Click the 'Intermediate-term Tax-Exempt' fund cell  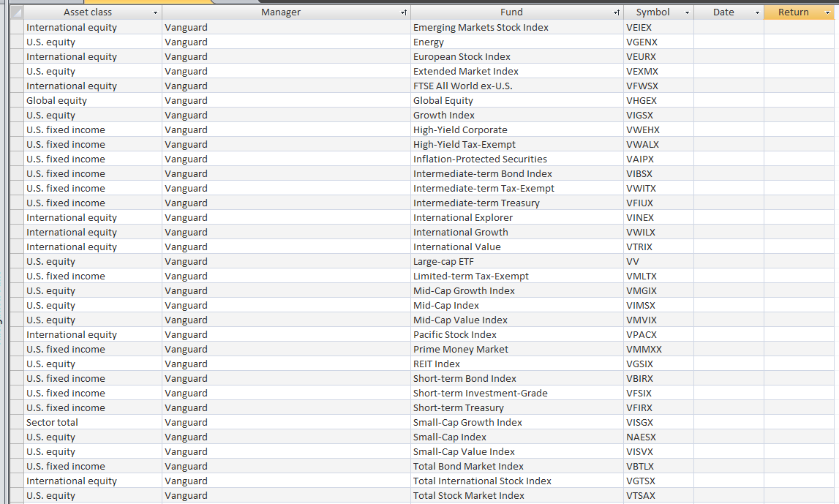point(517,188)
